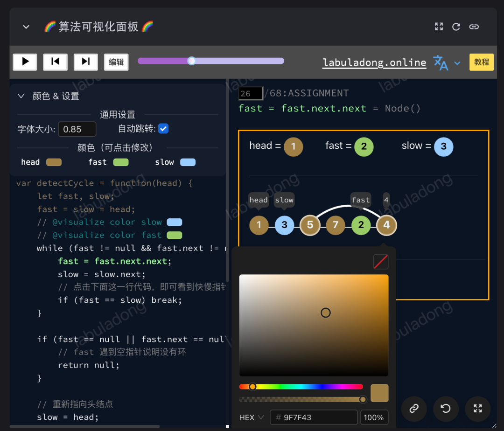Click linked list node 5

[x=310, y=225]
